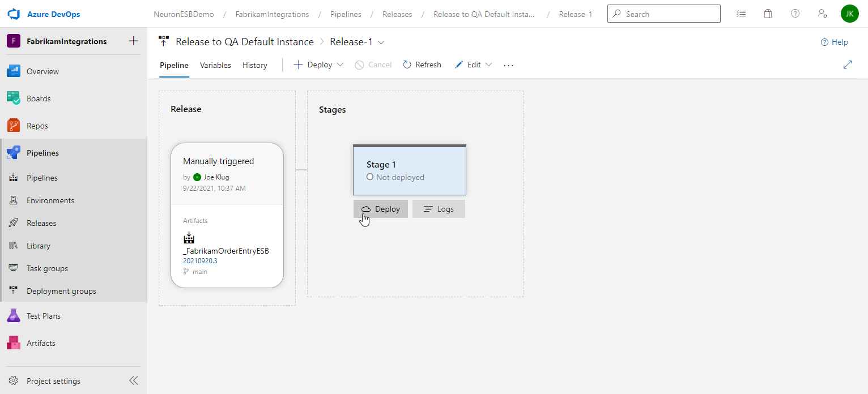Click the FabrikamIntegrations breadcrumb
This screenshot has width=868, height=394.
(x=272, y=14)
